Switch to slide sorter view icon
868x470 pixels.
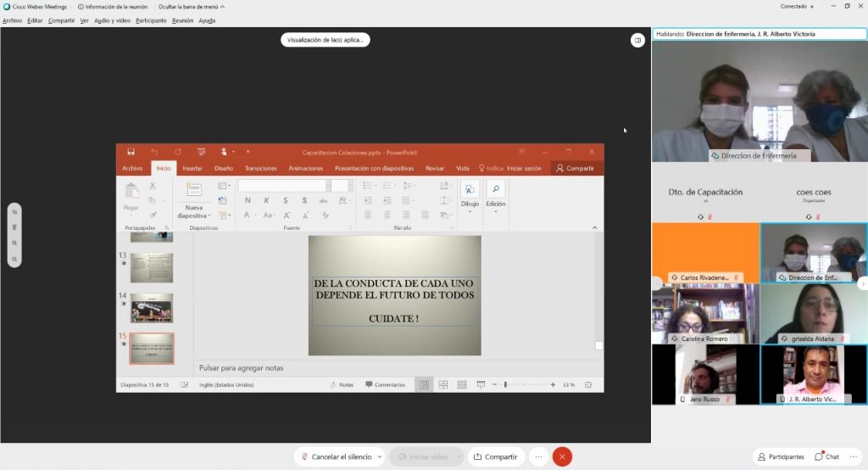pos(443,384)
